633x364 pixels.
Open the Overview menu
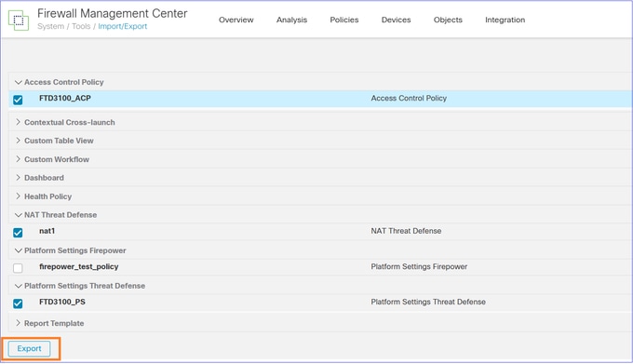click(236, 20)
